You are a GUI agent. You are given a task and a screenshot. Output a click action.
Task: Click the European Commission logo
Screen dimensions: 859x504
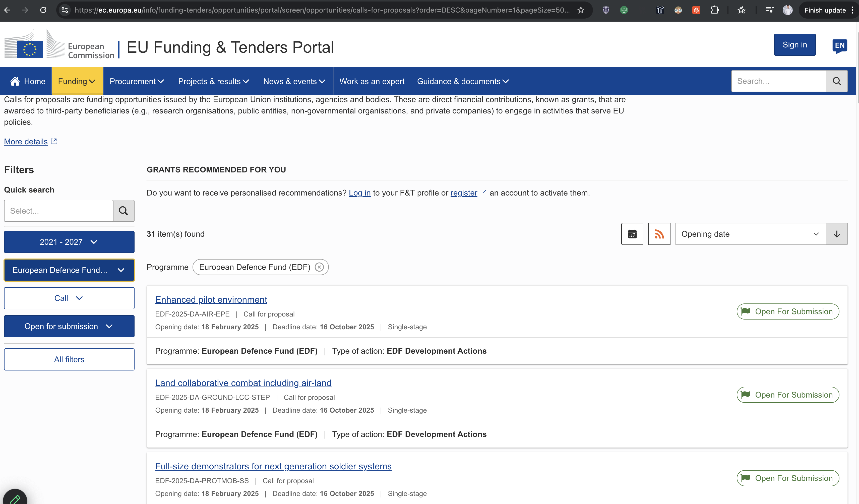[x=59, y=44]
